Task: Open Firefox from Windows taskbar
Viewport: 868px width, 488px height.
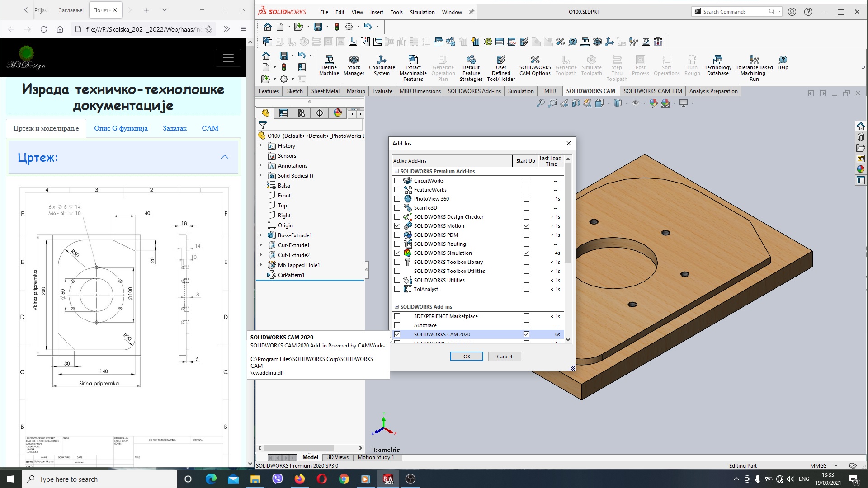Action: (299, 479)
